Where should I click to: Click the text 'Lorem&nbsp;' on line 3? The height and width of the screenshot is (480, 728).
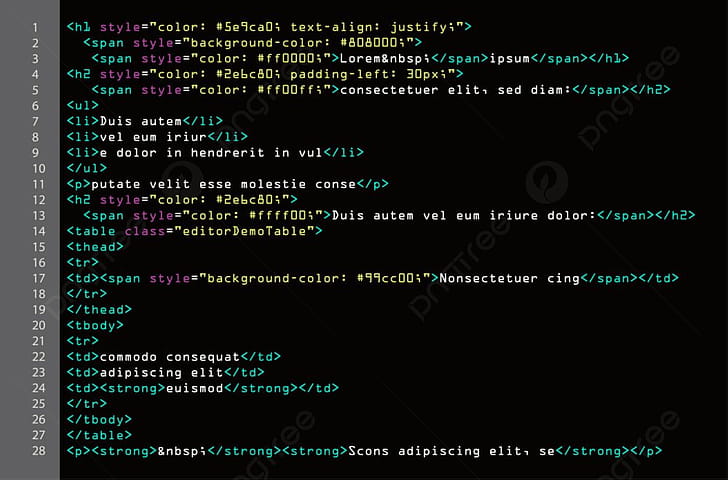pos(385,58)
